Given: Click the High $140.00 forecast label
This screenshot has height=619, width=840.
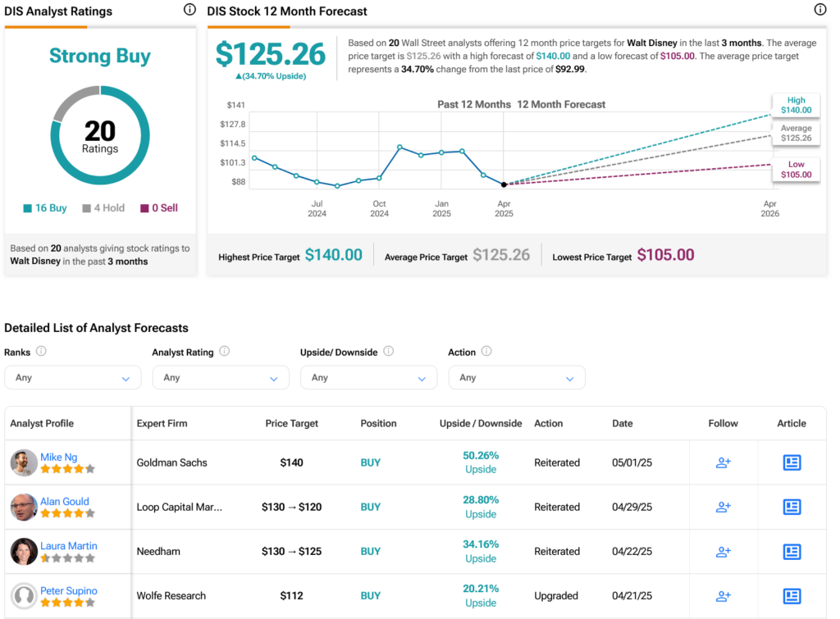Looking at the screenshot, I should coord(796,105).
